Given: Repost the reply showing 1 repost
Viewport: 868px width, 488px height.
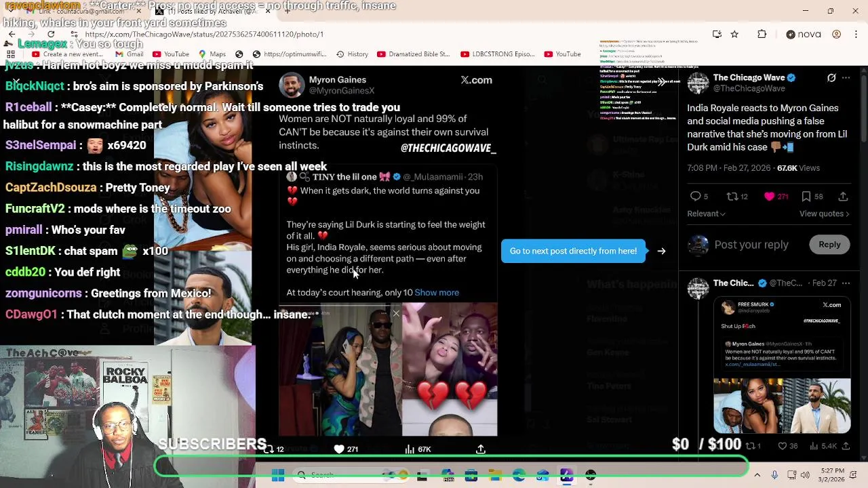Looking at the screenshot, I should [753, 446].
